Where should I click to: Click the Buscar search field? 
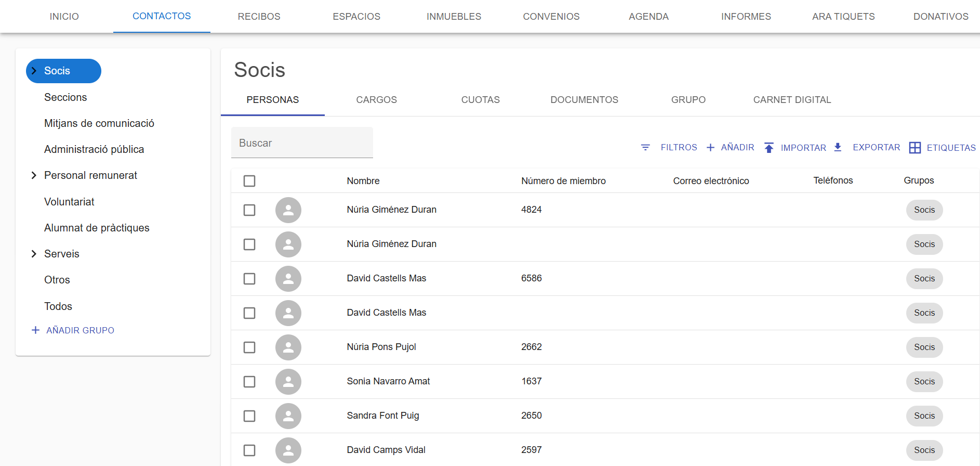[302, 143]
